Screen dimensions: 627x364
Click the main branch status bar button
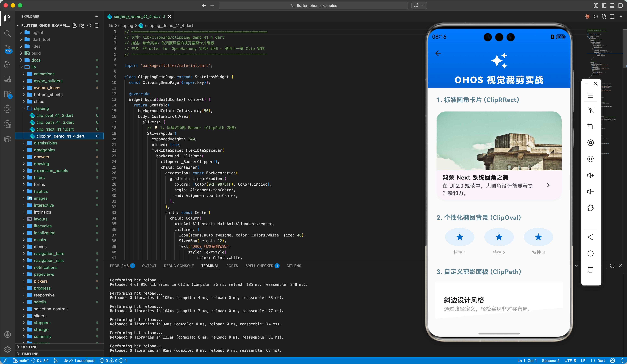(21, 361)
